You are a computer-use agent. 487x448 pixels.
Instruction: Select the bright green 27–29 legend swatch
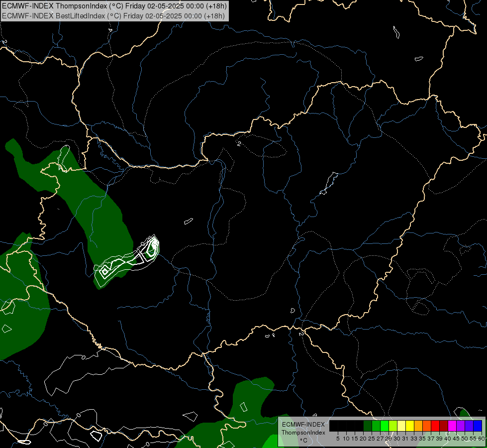385,426
